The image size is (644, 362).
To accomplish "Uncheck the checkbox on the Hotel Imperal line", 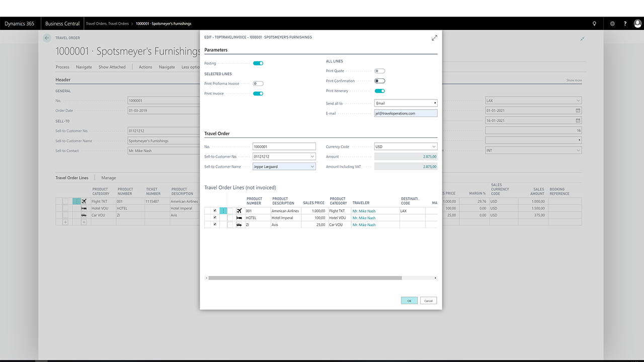I will coord(215,218).
